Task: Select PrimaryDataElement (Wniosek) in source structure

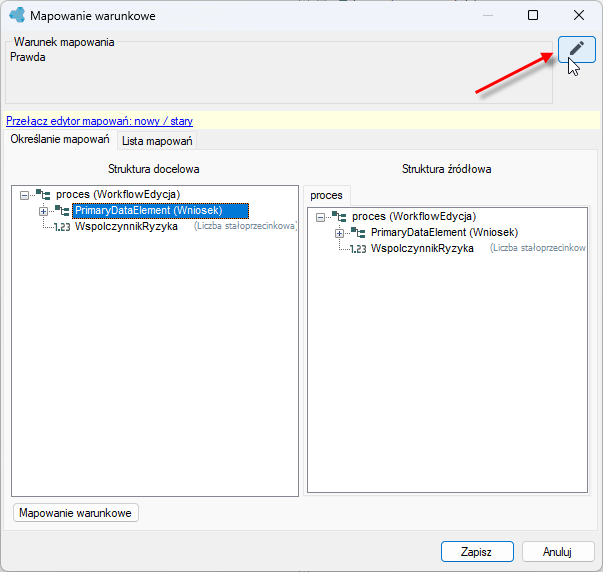Action: click(x=444, y=232)
